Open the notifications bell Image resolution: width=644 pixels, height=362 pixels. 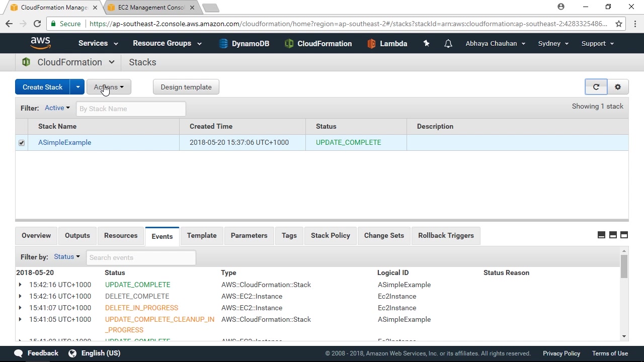[448, 44]
